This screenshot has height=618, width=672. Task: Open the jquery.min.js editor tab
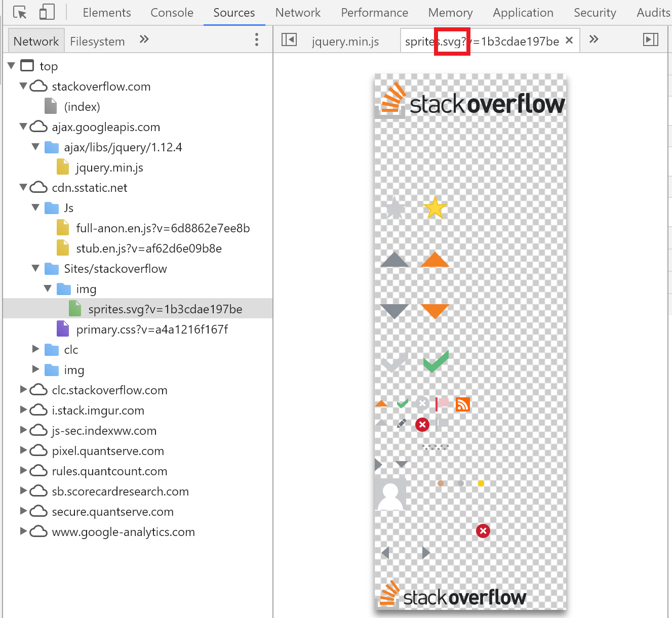[345, 42]
